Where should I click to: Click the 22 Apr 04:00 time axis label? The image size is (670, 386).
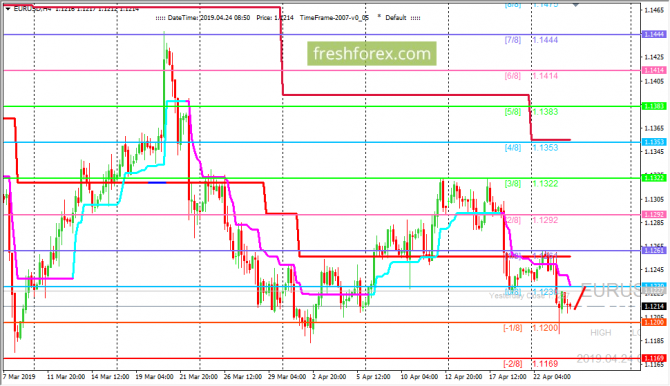552,377
